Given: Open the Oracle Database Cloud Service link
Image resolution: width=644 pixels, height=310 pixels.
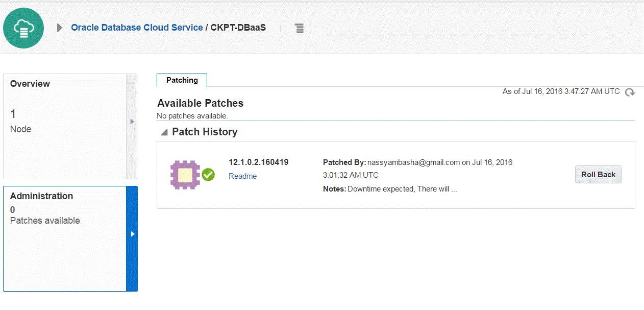Looking at the screenshot, I should 137,28.
